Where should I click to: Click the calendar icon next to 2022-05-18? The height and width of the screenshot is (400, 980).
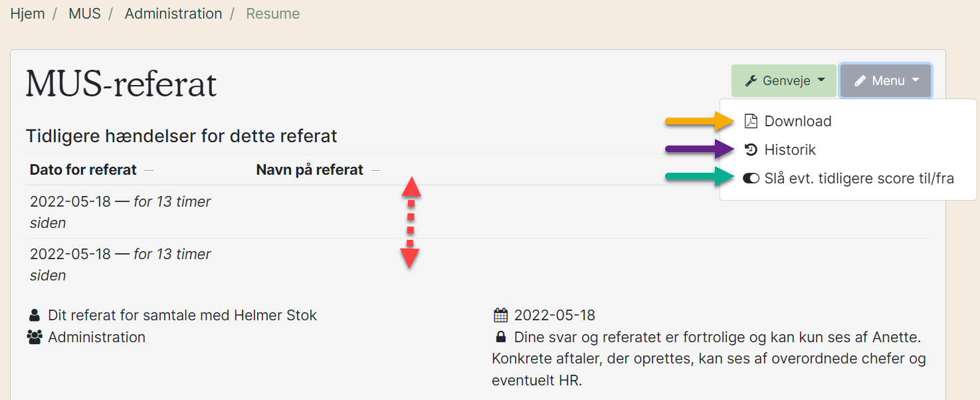click(x=500, y=315)
